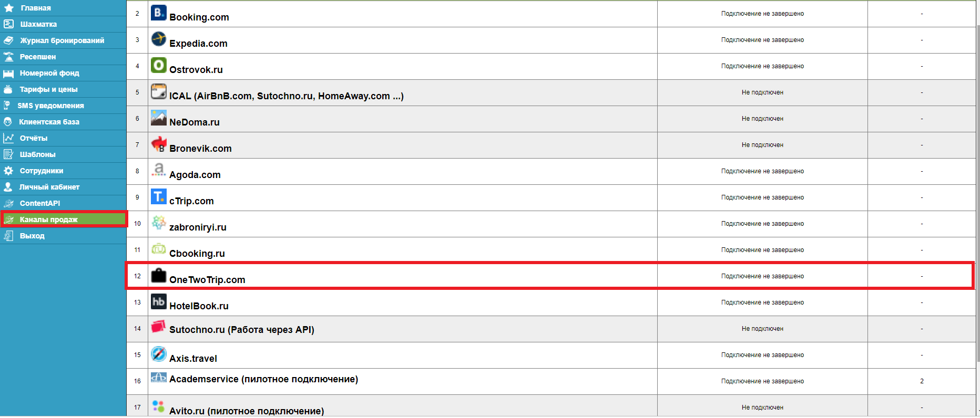Screen dimensions: 980x418
Task: Click the HotelBook.ru hb icon
Action: (x=158, y=301)
